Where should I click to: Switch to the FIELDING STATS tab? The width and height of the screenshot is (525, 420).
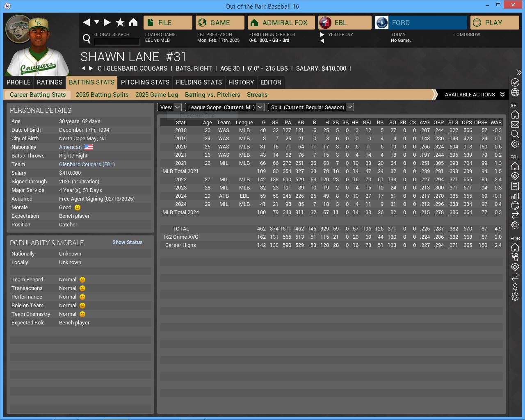(199, 82)
